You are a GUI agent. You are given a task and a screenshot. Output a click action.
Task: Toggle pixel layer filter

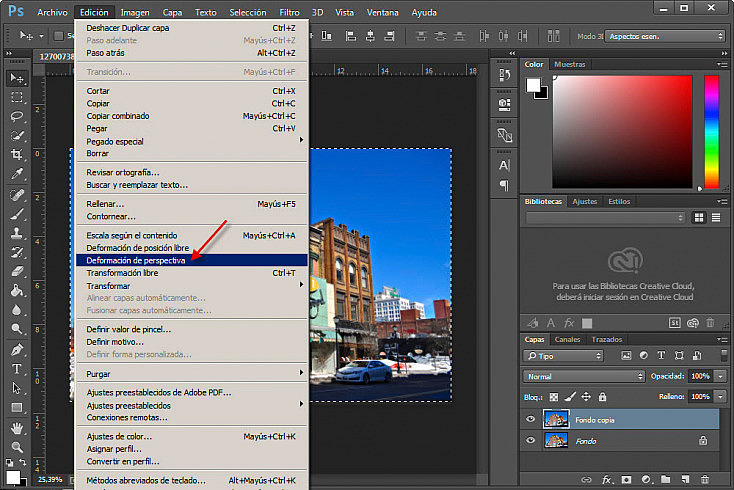[626, 356]
